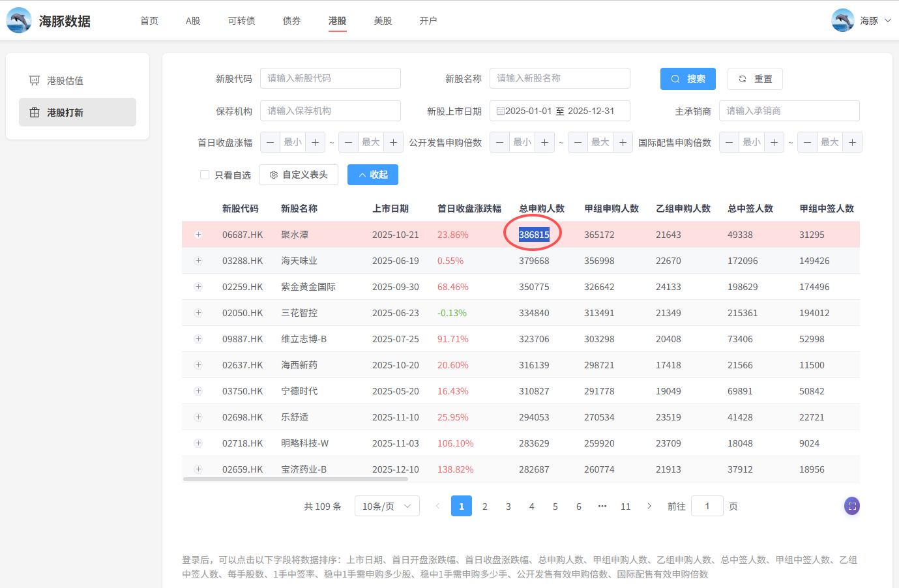Viewport: 899px width, 588px height.
Task: Expand row 09887.HK 维立志博-B
Action: pyautogui.click(x=198, y=339)
